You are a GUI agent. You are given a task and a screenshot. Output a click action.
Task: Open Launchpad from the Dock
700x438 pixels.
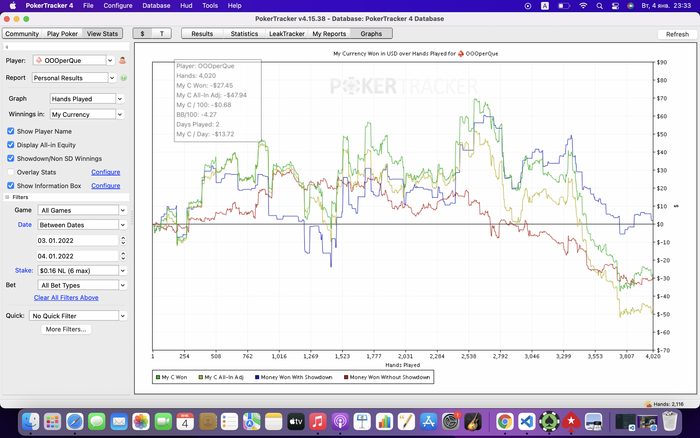coord(53,421)
